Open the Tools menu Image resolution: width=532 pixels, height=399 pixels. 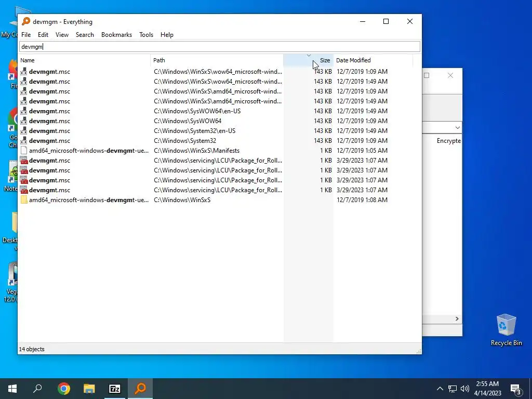(146, 35)
